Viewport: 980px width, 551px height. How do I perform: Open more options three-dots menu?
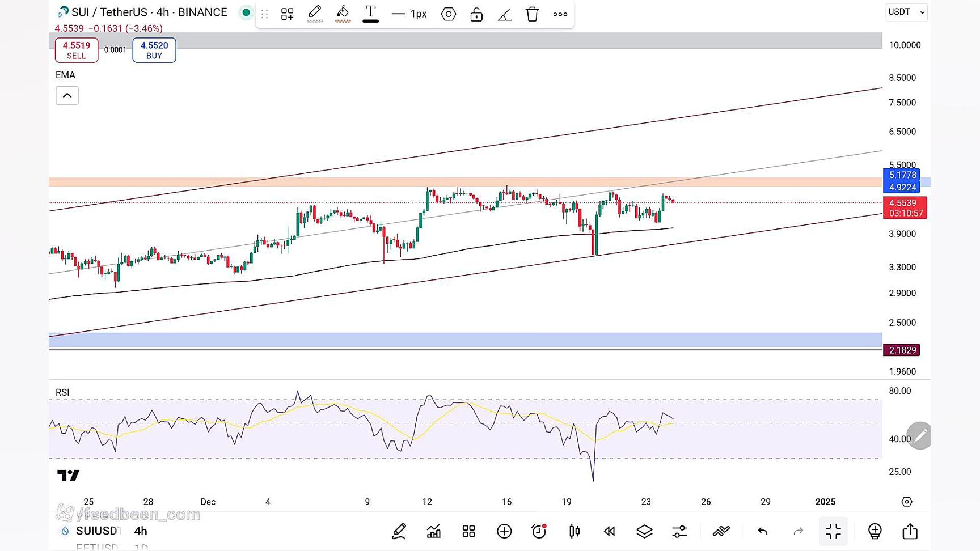[560, 14]
